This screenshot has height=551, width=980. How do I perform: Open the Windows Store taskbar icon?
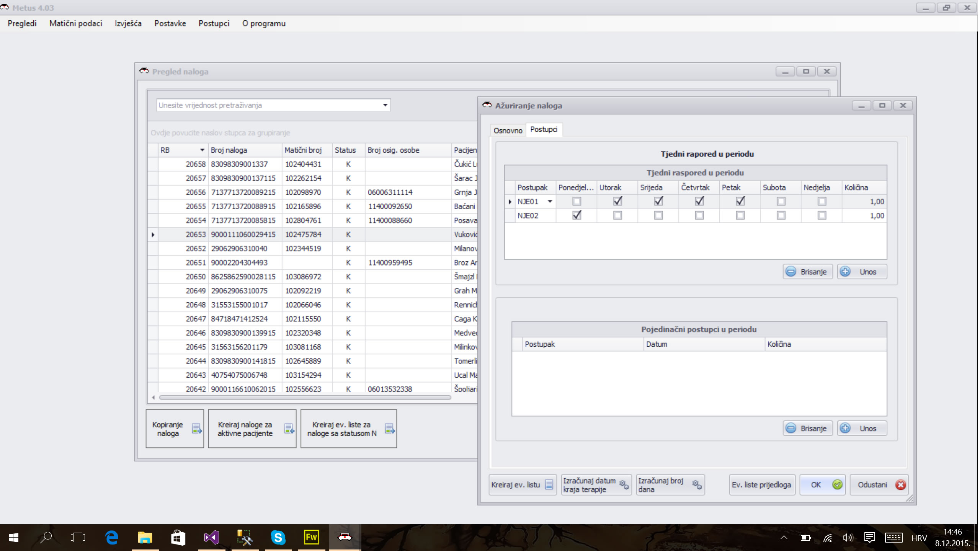coord(178,538)
